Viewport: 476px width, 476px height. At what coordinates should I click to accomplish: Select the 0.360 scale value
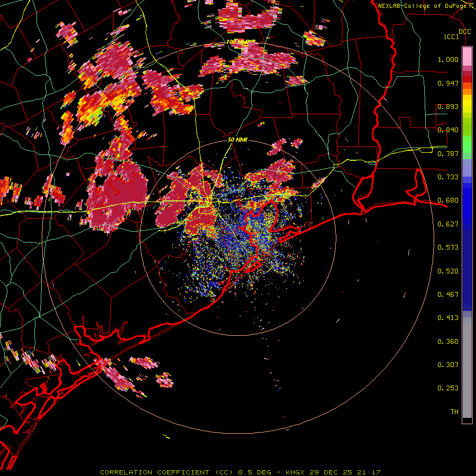point(448,342)
